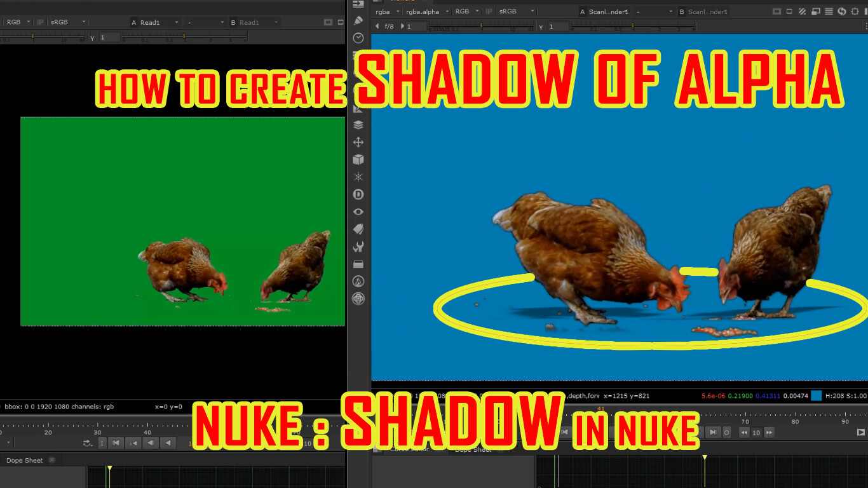The height and width of the screenshot is (488, 868).
Task: Open the A Read1 input dropdown
Action: tap(156, 22)
